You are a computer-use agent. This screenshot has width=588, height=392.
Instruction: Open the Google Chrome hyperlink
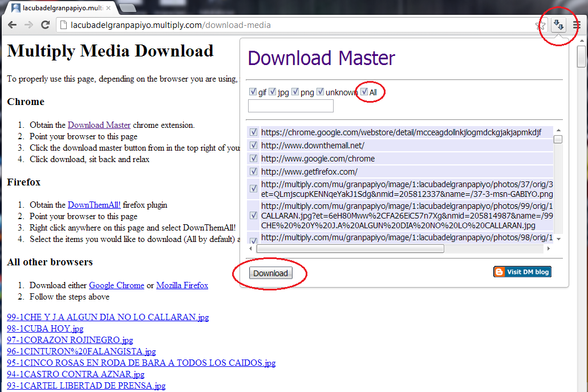(x=116, y=285)
